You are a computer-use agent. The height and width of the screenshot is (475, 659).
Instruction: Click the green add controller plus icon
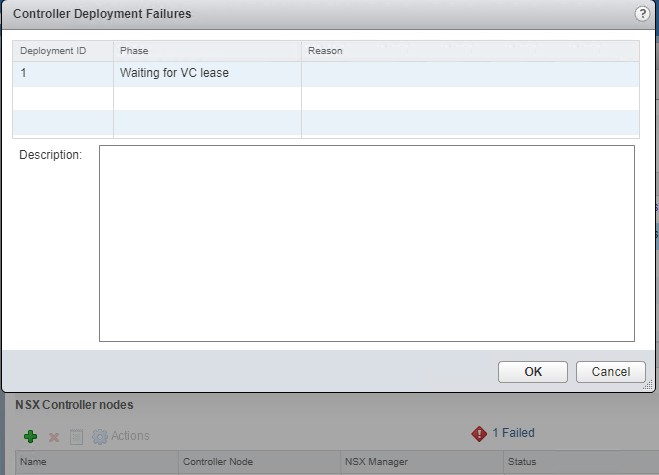coord(31,436)
